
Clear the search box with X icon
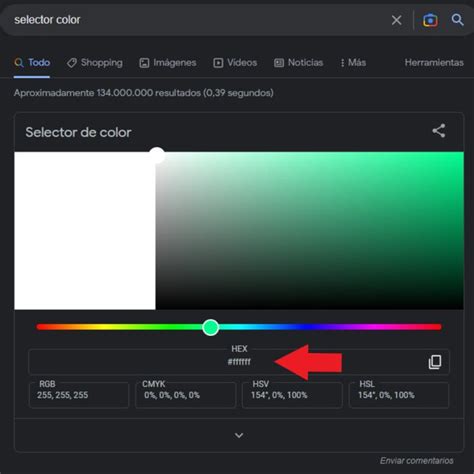coord(397,20)
